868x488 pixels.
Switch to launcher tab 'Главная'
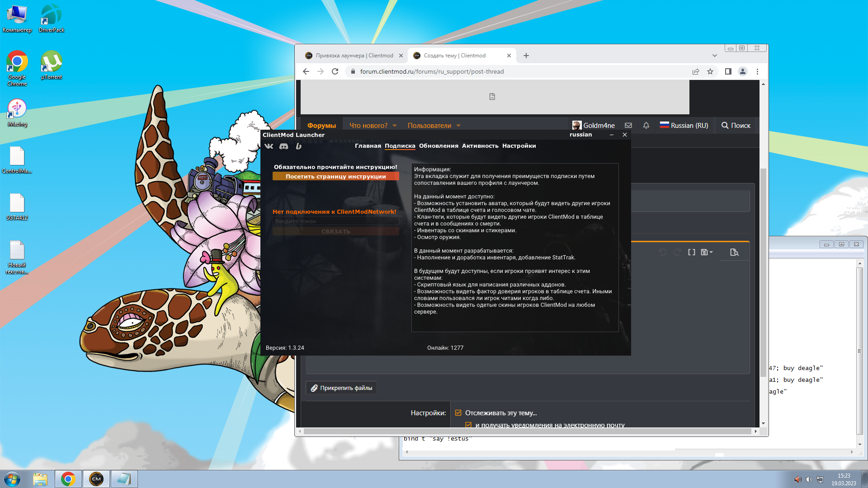(x=368, y=146)
